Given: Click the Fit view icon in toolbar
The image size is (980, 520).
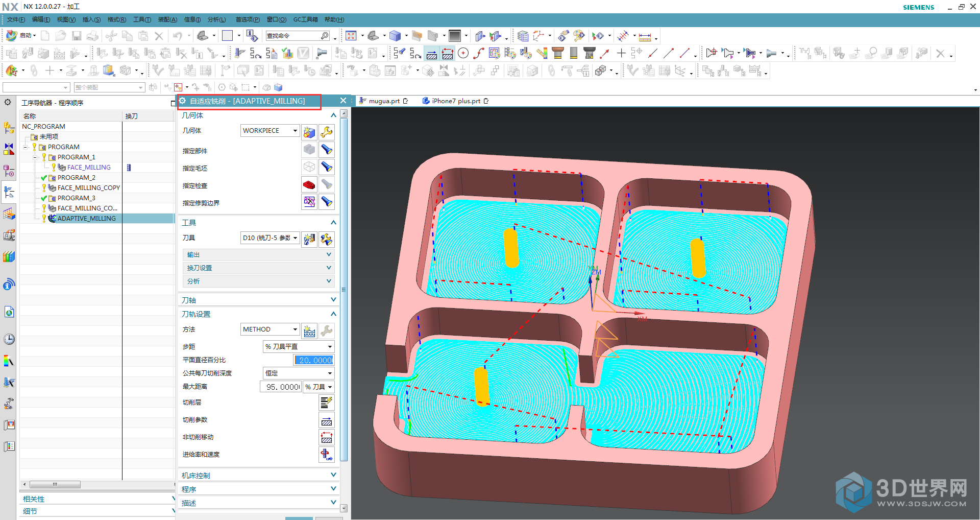Looking at the screenshot, I should coord(351,36).
